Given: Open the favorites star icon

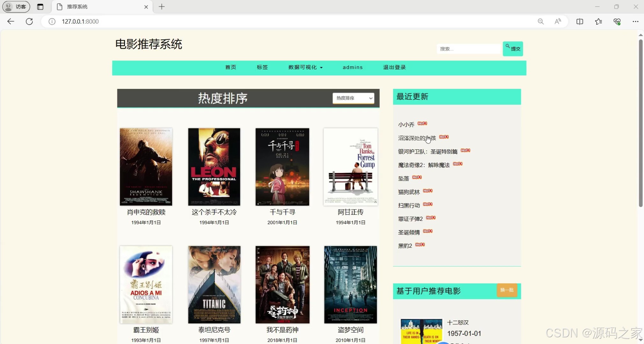Looking at the screenshot, I should tap(598, 21).
